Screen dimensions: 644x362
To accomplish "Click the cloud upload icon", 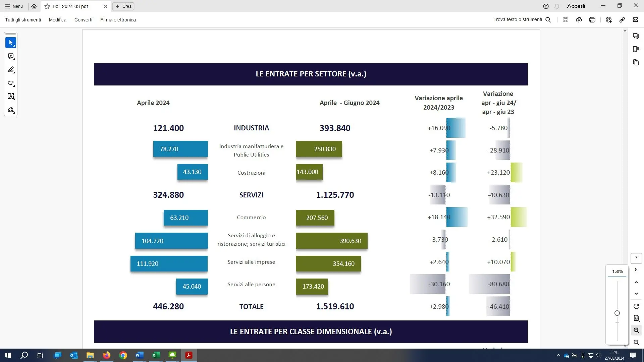I will (579, 20).
